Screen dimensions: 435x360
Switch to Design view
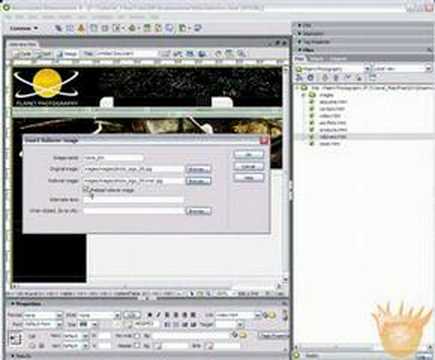(x=67, y=53)
